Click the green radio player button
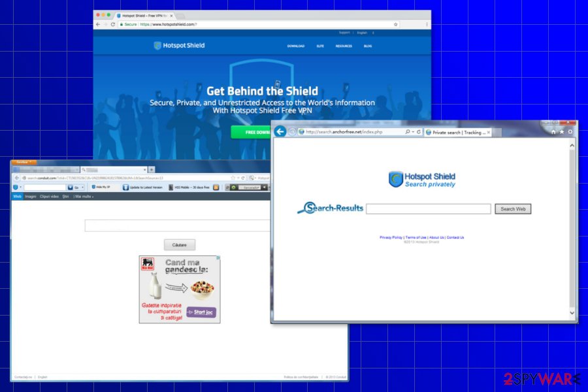The width and height of the screenshot is (588, 392). [233, 188]
